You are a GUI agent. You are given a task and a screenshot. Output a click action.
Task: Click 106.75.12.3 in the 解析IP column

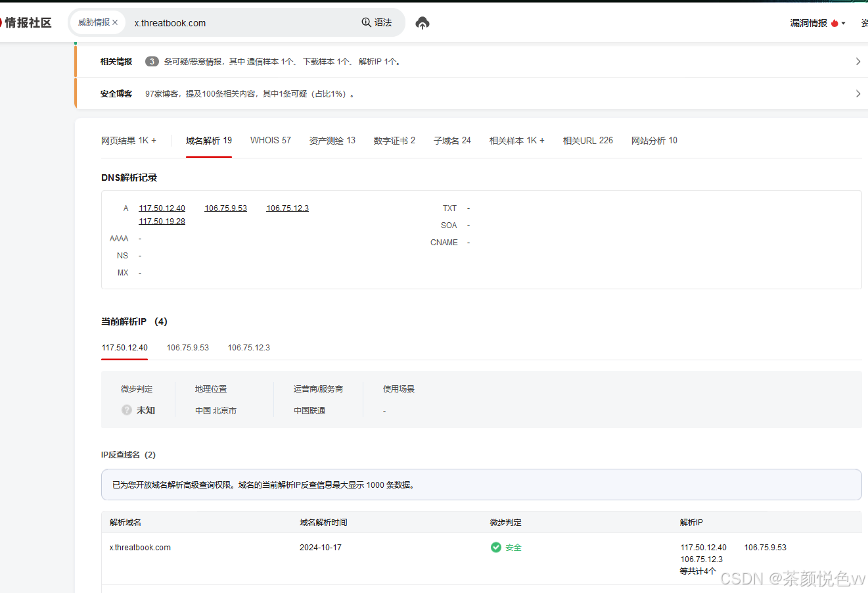(701, 559)
